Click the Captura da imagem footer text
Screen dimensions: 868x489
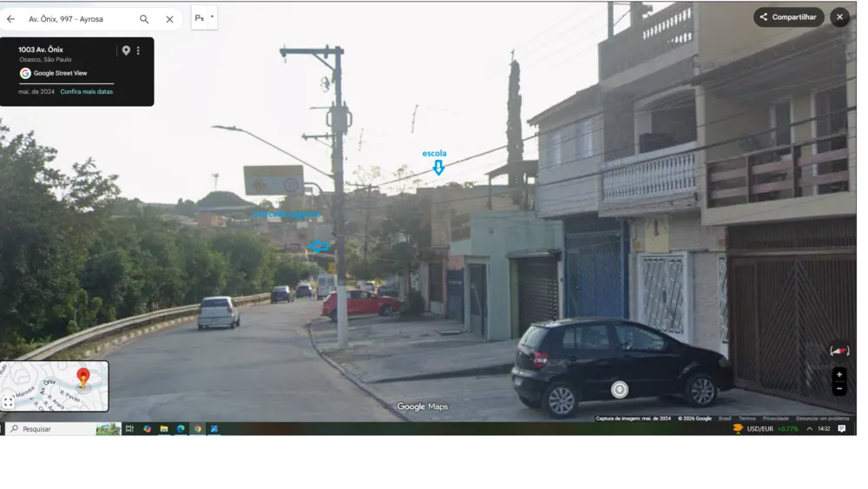coord(634,419)
